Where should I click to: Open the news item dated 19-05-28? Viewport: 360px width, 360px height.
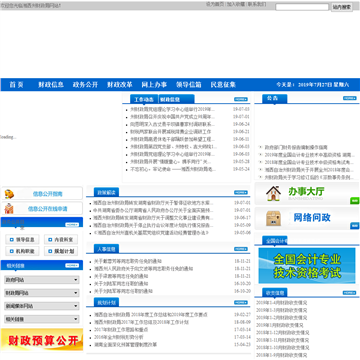tap(170, 162)
